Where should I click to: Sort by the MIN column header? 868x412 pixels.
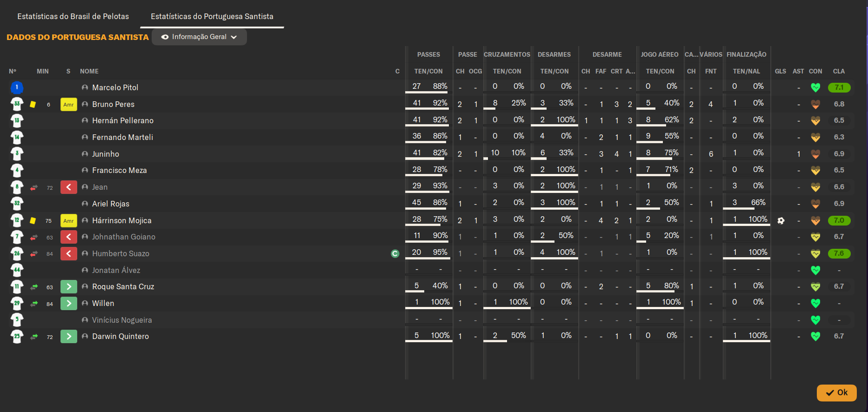click(43, 71)
